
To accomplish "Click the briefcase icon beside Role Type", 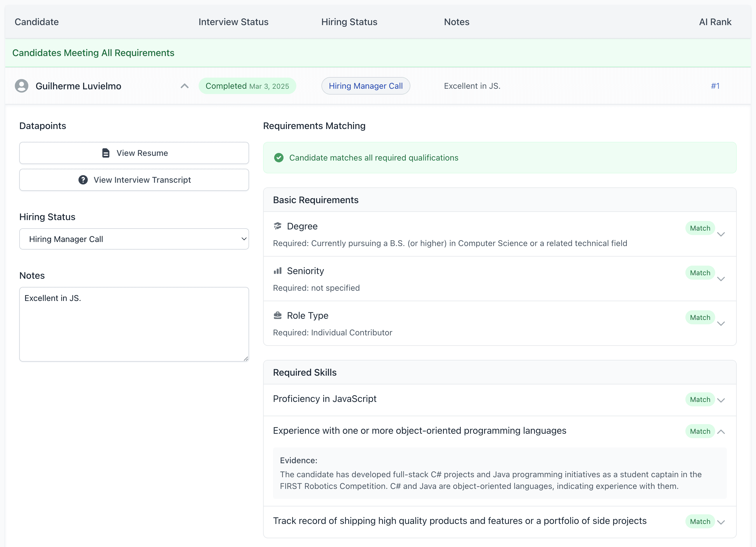I will coord(278,315).
